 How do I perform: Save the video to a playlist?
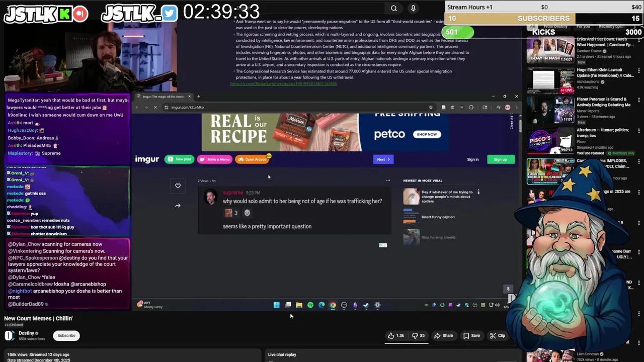click(x=471, y=335)
